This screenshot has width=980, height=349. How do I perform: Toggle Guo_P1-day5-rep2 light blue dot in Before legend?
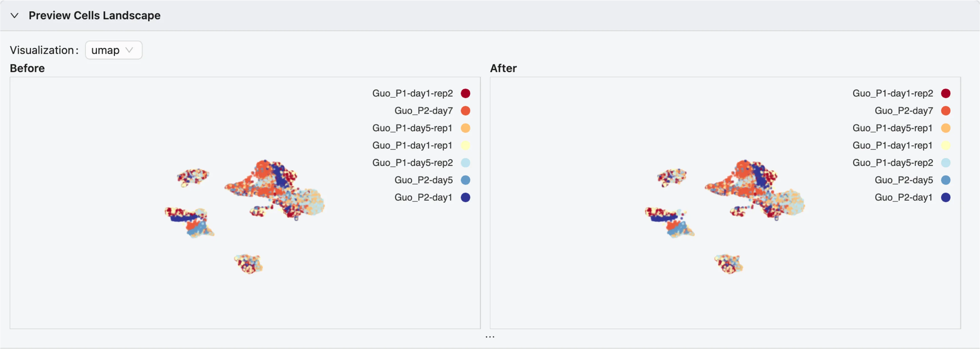click(x=465, y=163)
